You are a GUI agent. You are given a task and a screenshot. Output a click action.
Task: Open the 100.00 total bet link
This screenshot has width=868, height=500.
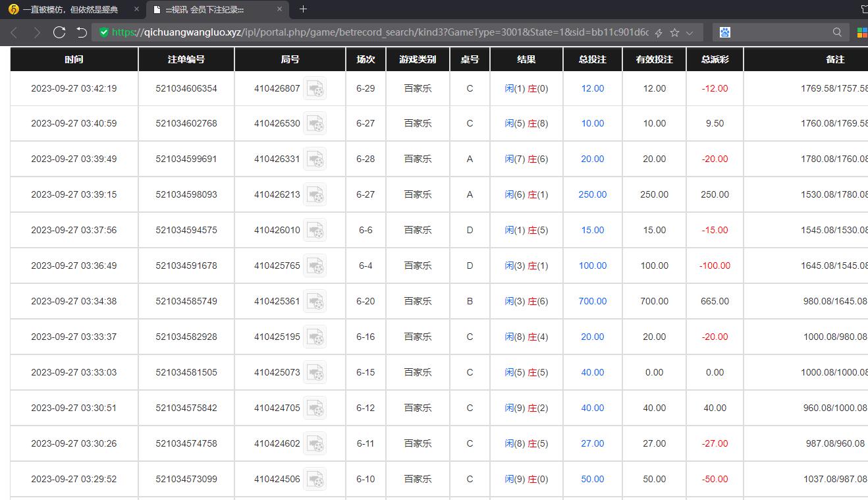pos(593,266)
